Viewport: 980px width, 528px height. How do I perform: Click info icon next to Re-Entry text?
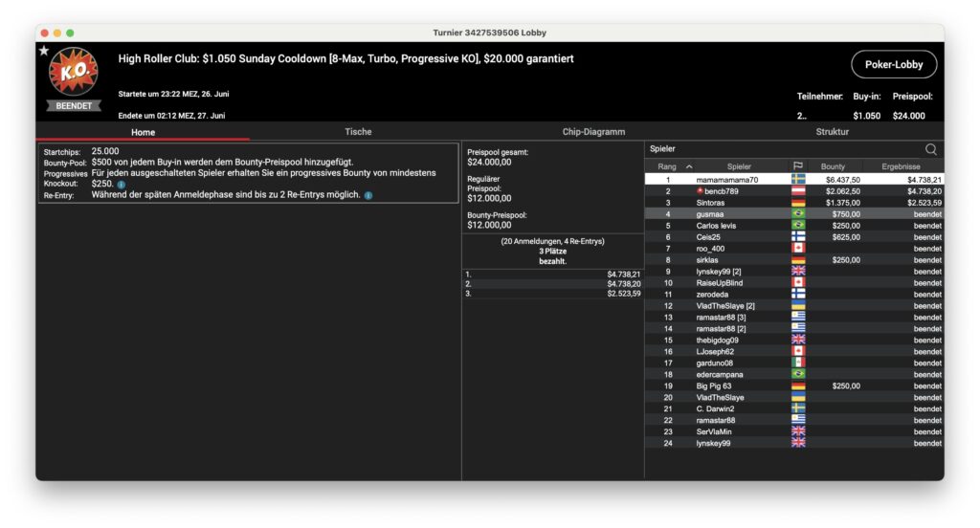click(368, 195)
